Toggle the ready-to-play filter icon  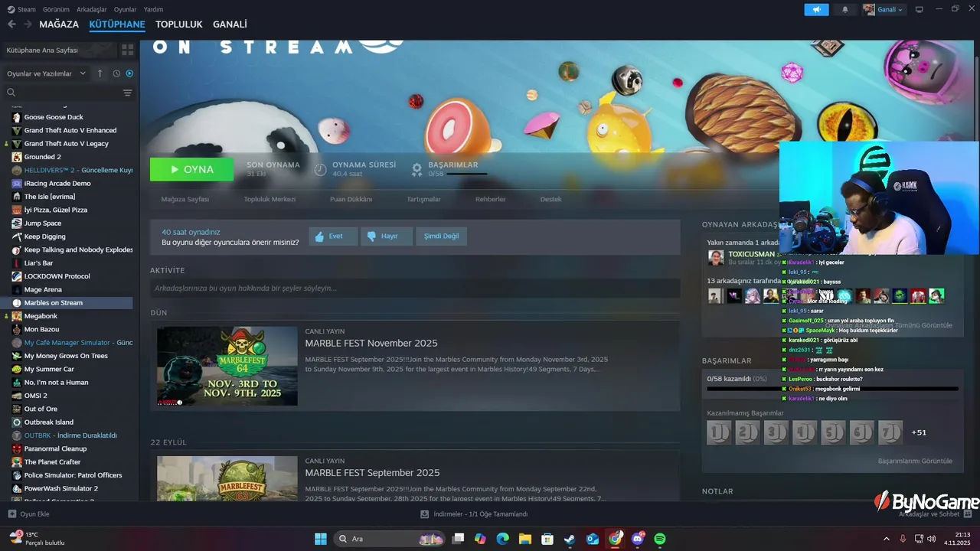(129, 73)
